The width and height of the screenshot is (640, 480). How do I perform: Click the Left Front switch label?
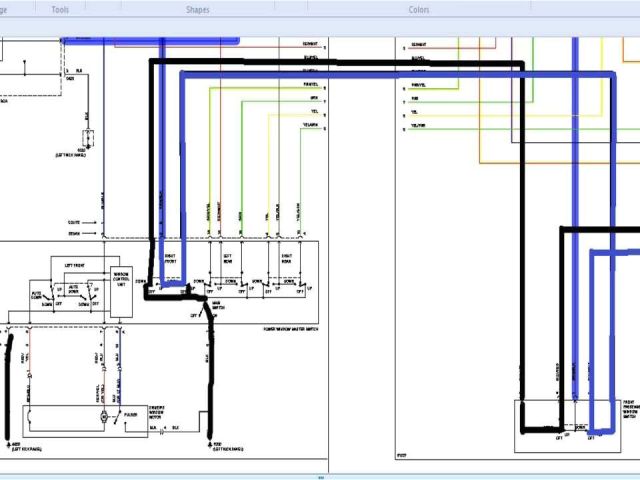pos(76,264)
